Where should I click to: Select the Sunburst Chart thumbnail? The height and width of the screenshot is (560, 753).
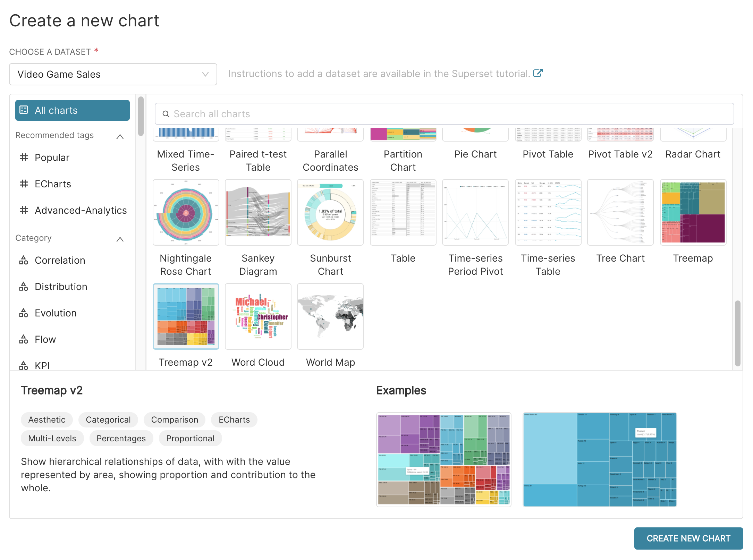coord(330,212)
